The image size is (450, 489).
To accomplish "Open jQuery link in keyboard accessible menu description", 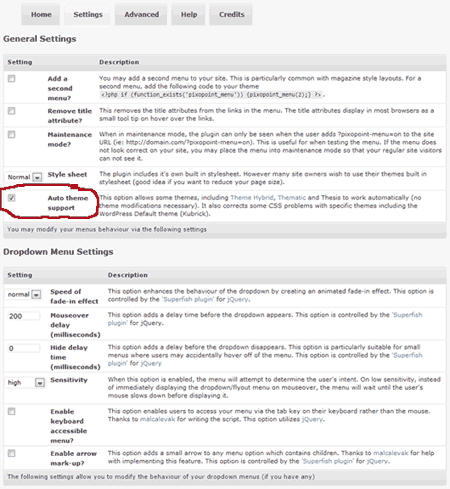I will point(312,419).
